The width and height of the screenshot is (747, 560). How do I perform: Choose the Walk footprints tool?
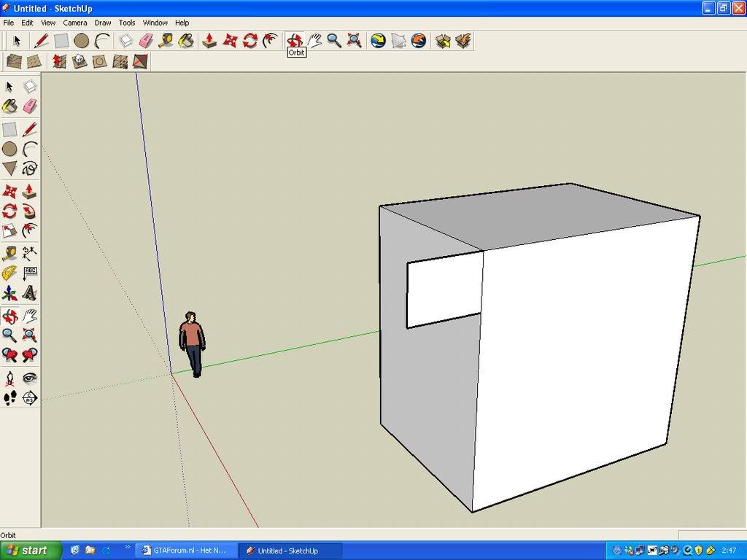tap(9, 397)
